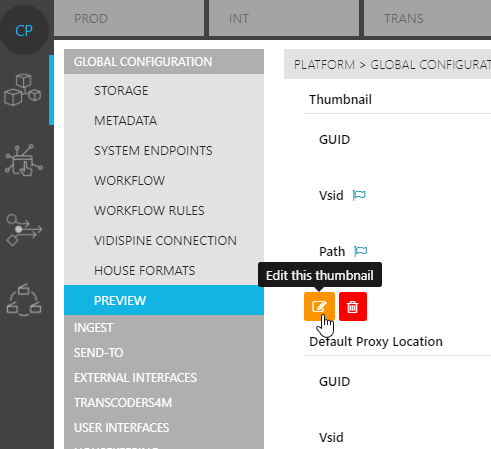
Task: Switch to the INT tab
Action: click(284, 18)
